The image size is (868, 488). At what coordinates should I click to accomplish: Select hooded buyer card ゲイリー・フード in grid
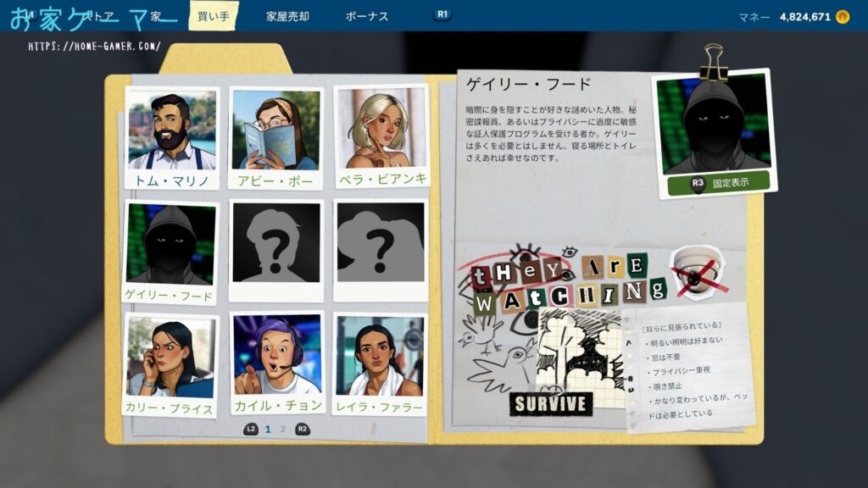[x=170, y=252]
